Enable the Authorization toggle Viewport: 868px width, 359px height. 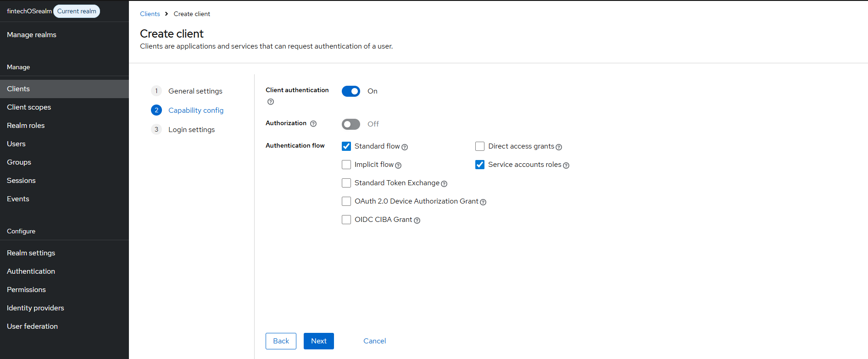click(x=351, y=124)
